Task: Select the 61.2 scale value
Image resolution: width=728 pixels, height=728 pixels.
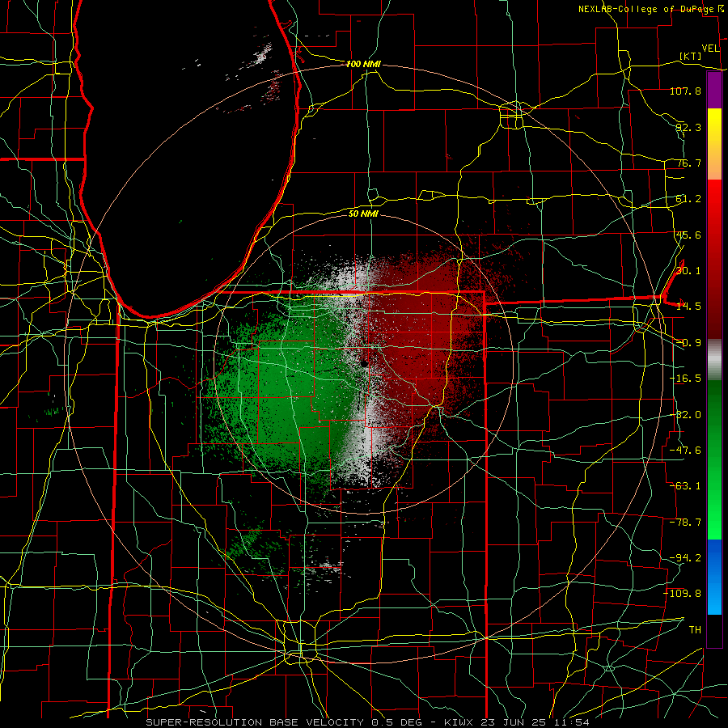Action: click(x=688, y=199)
